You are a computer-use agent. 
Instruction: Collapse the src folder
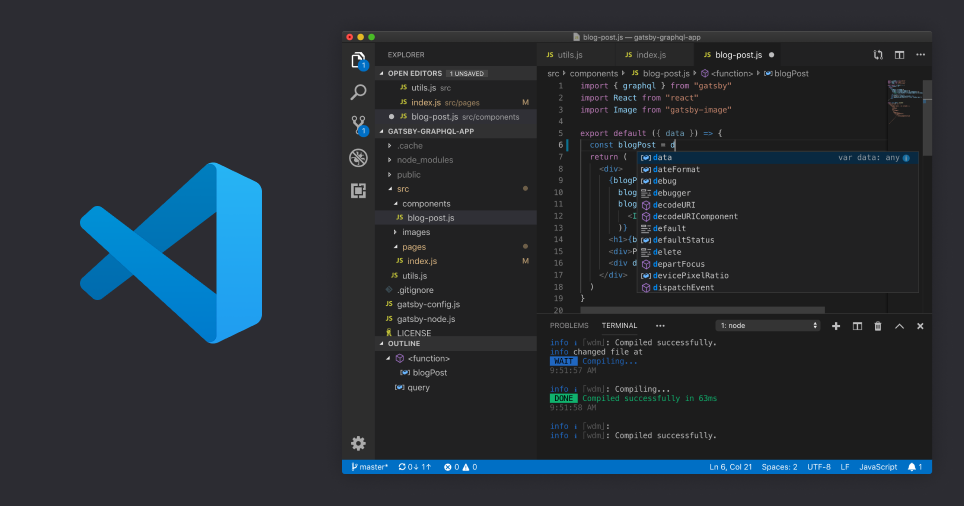[390, 189]
